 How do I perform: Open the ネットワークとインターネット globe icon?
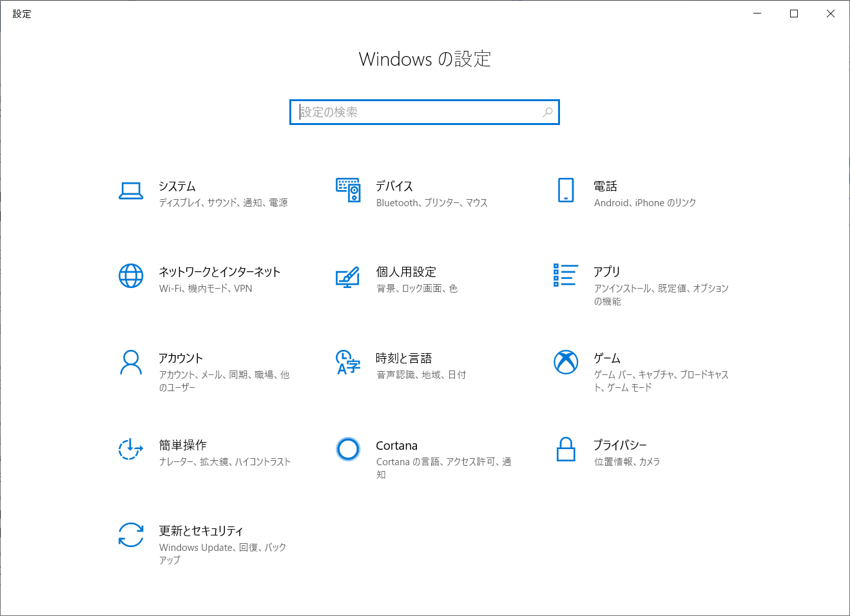point(131,276)
